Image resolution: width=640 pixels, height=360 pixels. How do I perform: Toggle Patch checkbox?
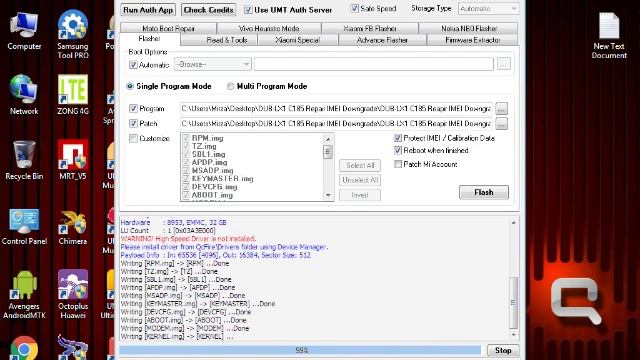pyautogui.click(x=133, y=123)
